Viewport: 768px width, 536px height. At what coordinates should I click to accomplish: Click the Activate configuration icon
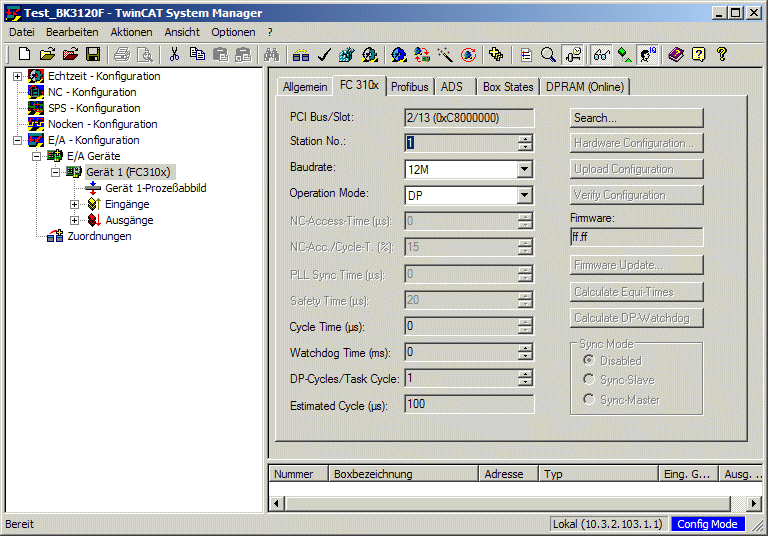[x=347, y=54]
